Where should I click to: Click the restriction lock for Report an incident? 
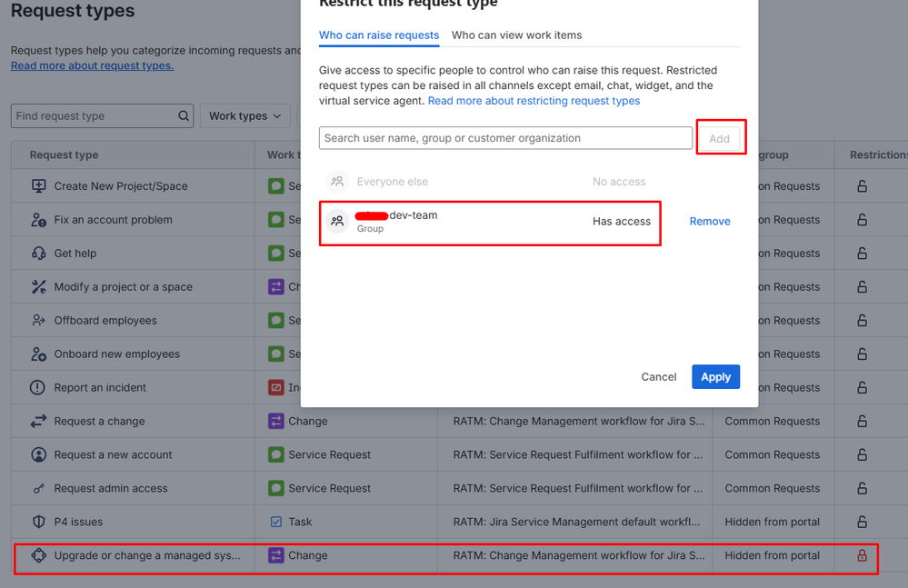tap(862, 387)
